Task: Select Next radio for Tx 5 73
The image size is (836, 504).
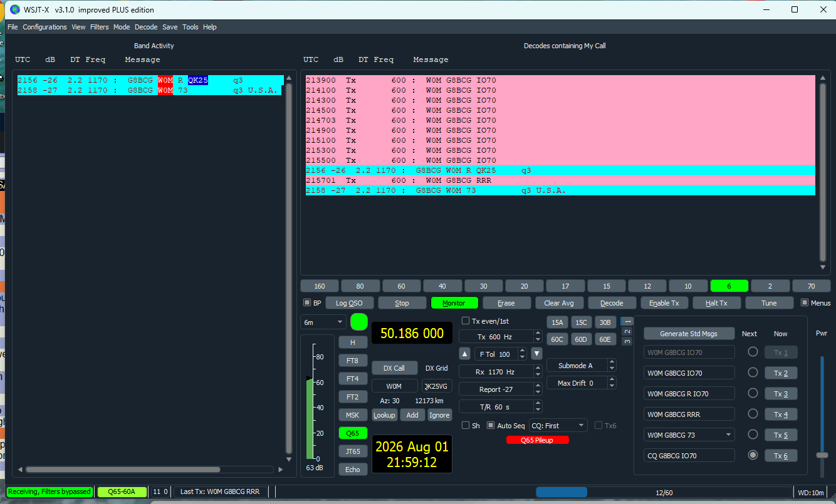Action: point(753,435)
